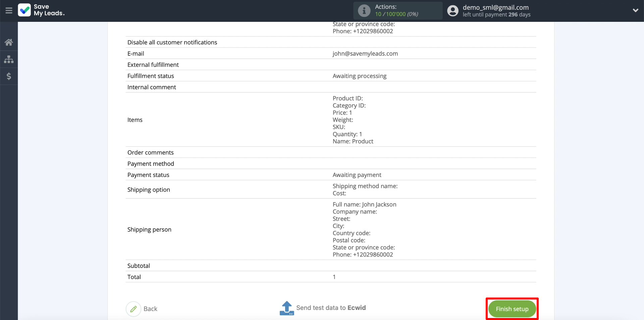Image resolution: width=644 pixels, height=320 pixels.
Task: Click the Shipping person label
Action: pos(149,230)
